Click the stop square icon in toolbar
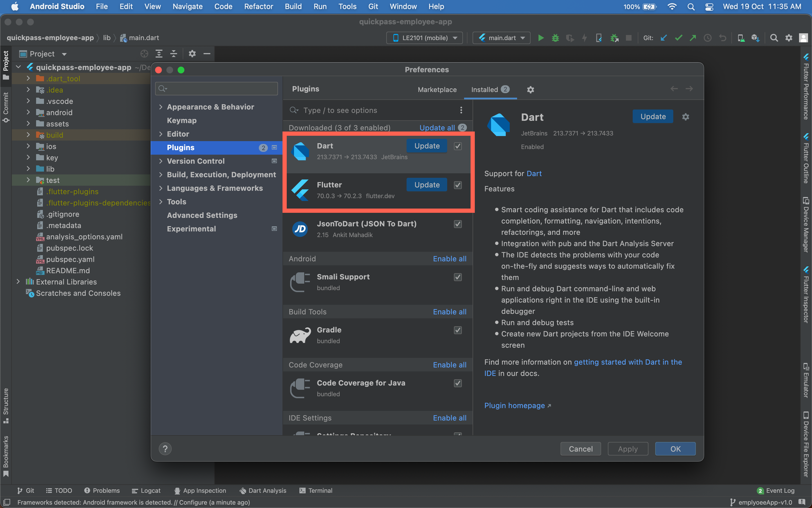This screenshot has width=812, height=508. pos(629,38)
